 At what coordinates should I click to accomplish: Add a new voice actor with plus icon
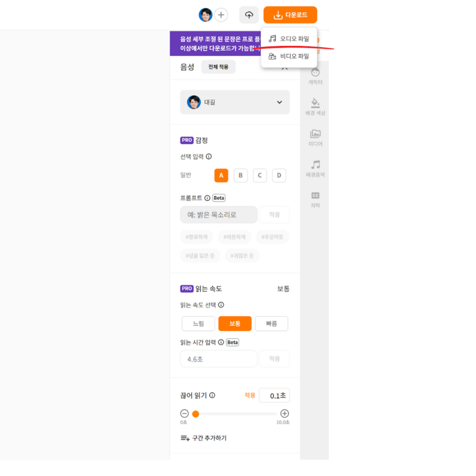[x=221, y=15]
